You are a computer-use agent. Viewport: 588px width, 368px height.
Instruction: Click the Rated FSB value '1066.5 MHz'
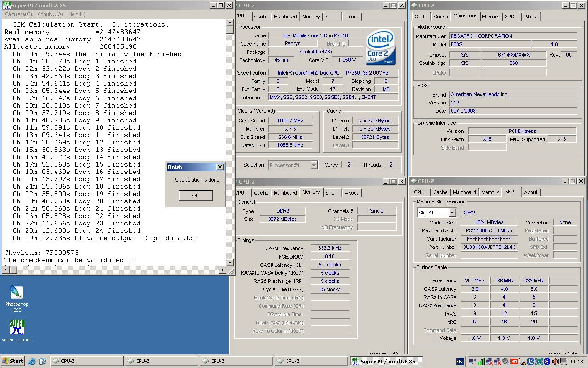(x=289, y=145)
